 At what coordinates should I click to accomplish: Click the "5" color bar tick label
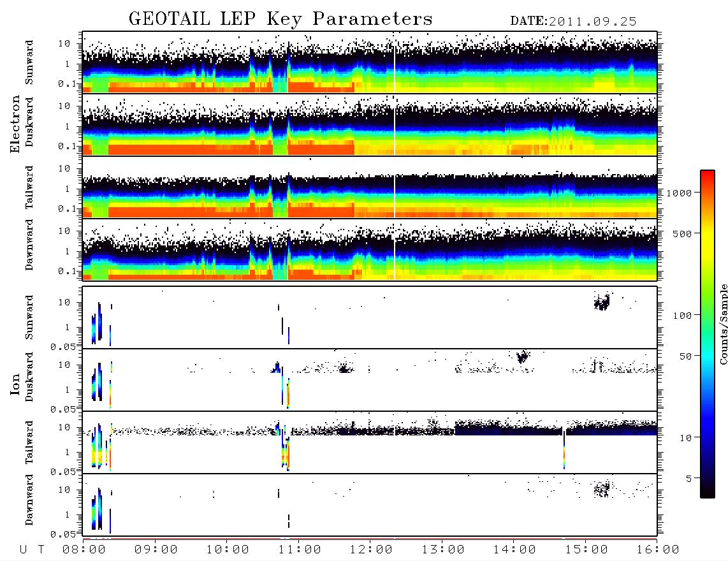689,478
